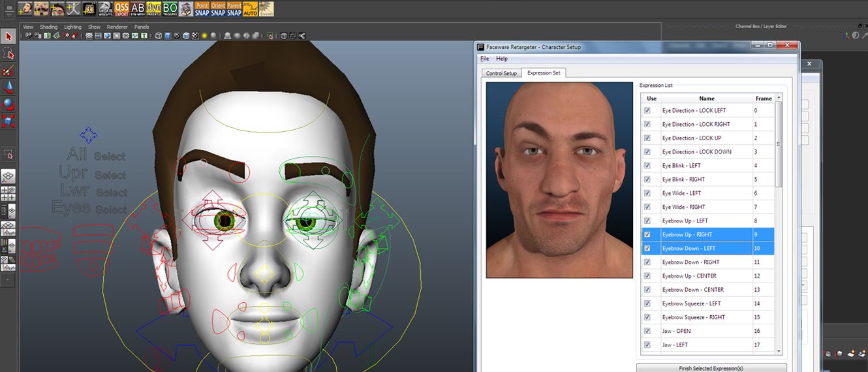Viewport: 868px width, 372px height.
Task: Switch to single perspective view layout
Action: pos(8,177)
